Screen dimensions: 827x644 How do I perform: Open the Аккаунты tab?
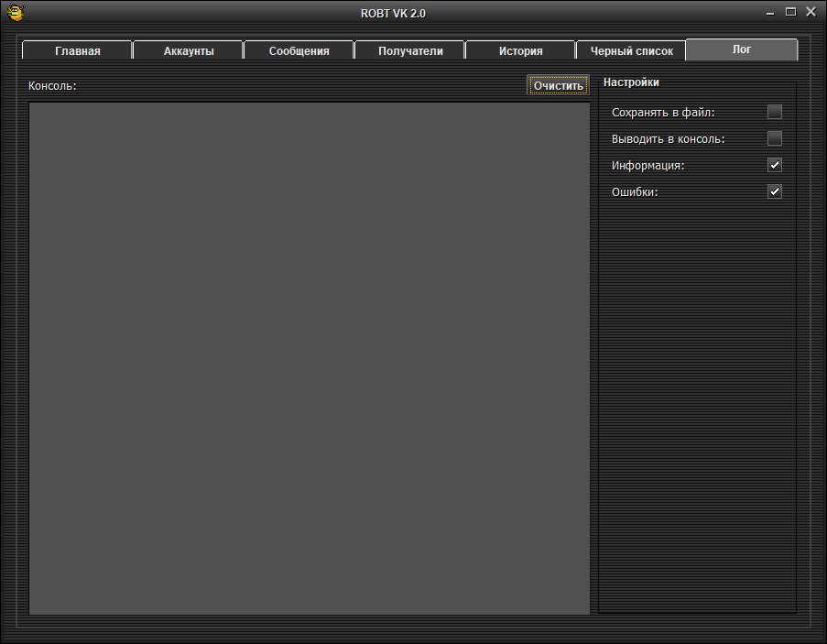[189, 51]
